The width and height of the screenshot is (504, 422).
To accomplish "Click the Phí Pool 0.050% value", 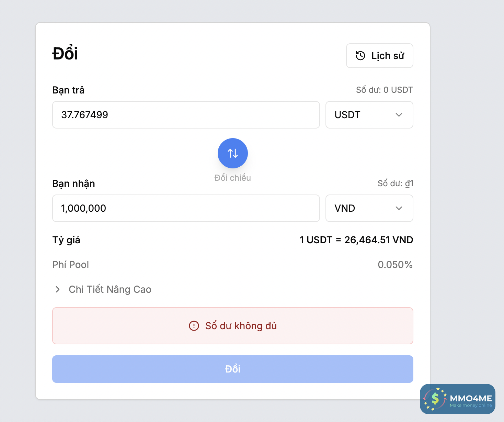I will pos(395,265).
